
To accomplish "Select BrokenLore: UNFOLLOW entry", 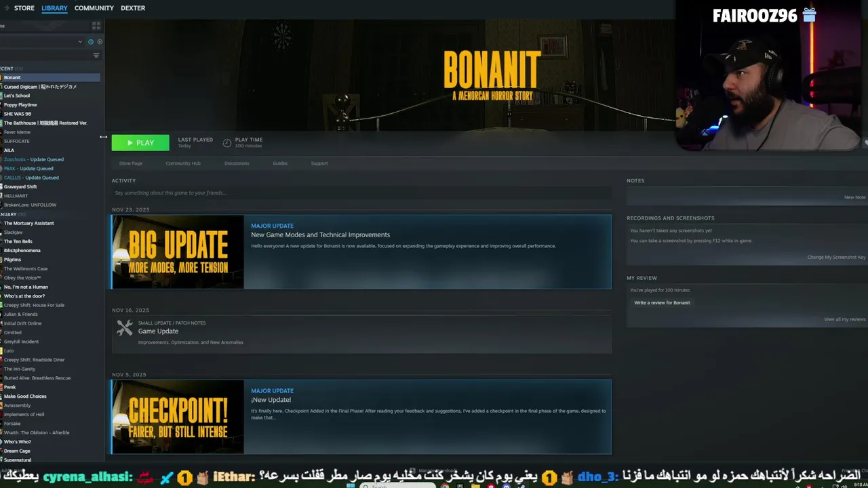I will coord(30,205).
